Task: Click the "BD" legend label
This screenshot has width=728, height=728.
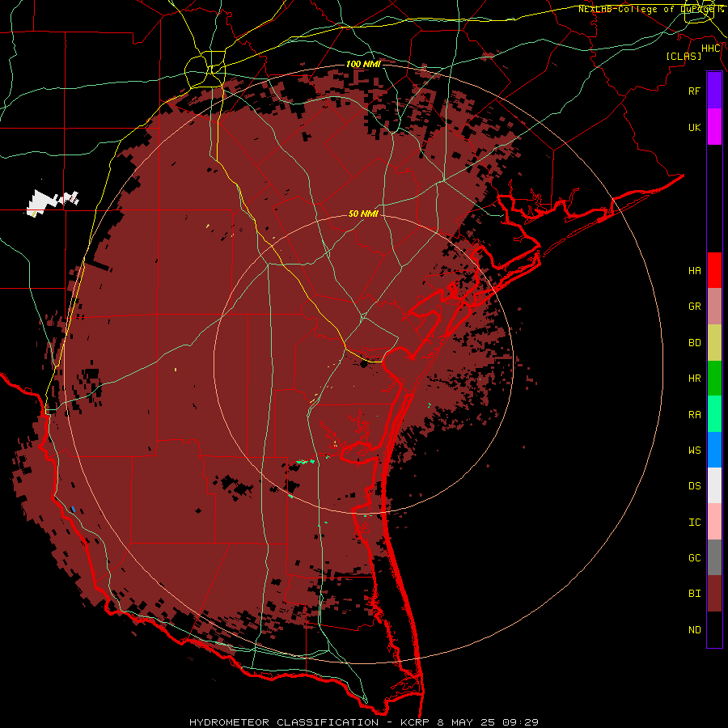Action: (x=695, y=343)
